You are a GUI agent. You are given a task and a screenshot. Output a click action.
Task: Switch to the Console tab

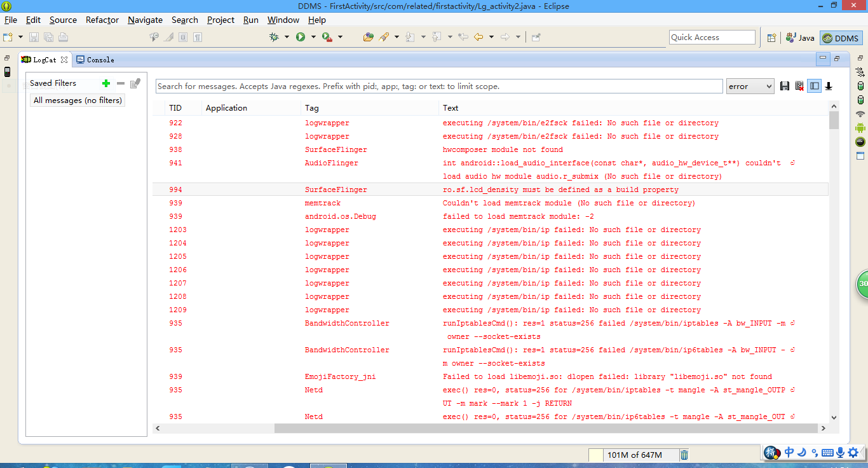[x=95, y=60]
